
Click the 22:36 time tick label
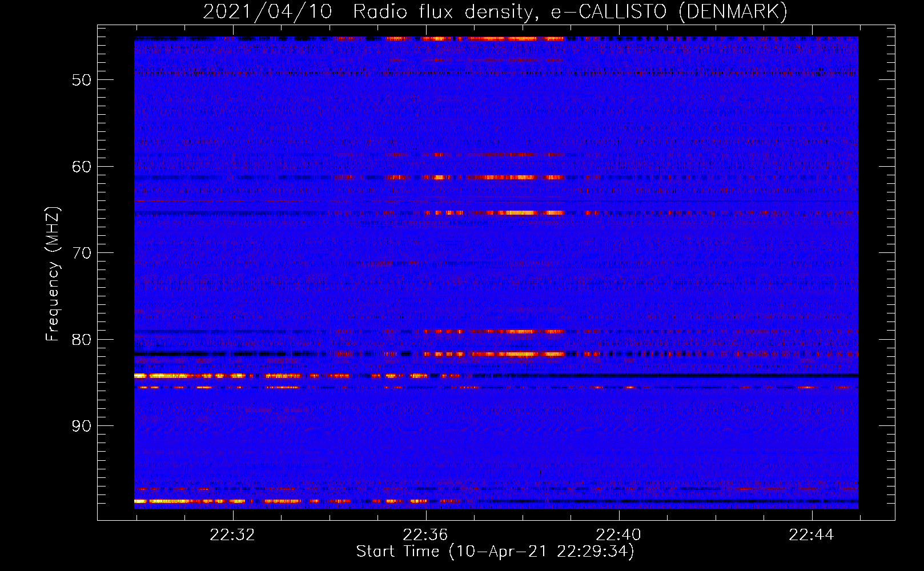click(425, 535)
